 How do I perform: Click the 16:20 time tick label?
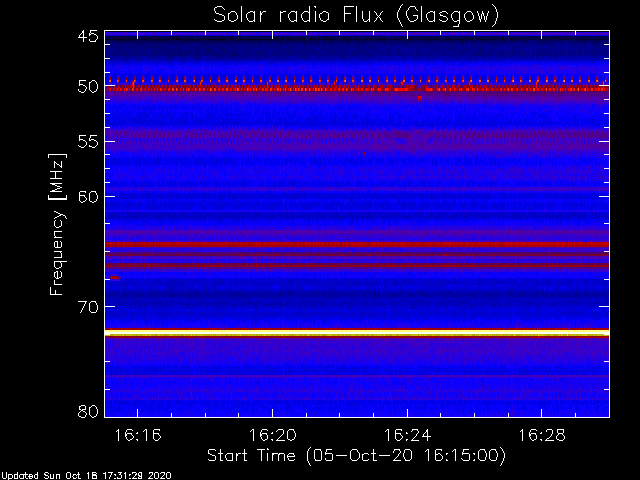click(273, 435)
